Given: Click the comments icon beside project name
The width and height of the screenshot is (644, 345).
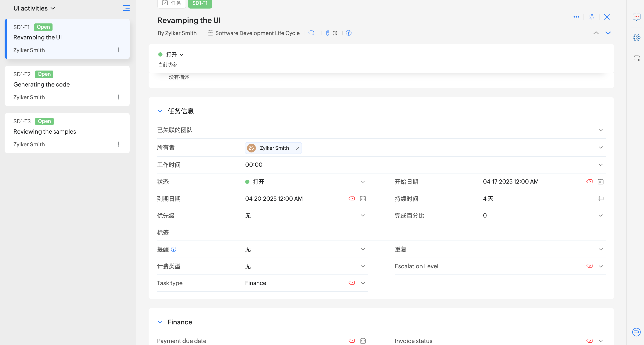Looking at the screenshot, I should tap(311, 33).
